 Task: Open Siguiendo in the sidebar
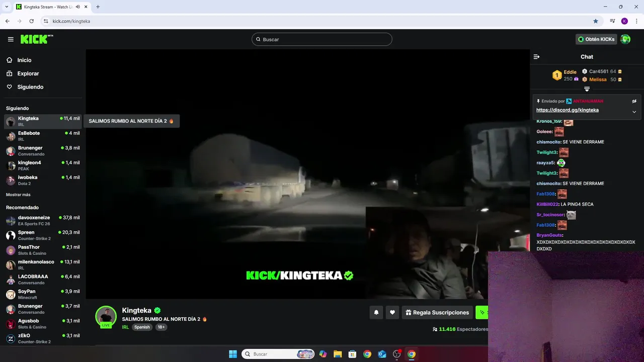tap(30, 87)
